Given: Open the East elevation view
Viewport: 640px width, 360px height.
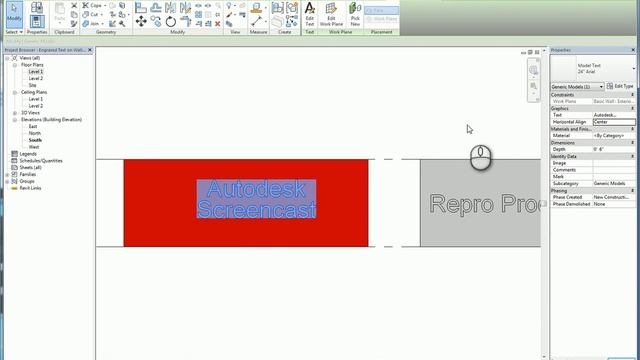Looking at the screenshot, I should click(33, 127).
